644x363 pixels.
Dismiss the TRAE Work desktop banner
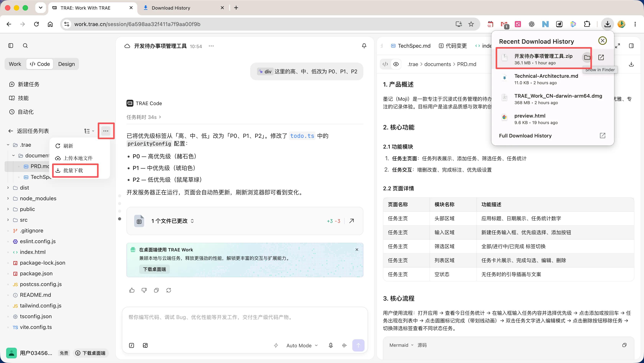coord(357,250)
